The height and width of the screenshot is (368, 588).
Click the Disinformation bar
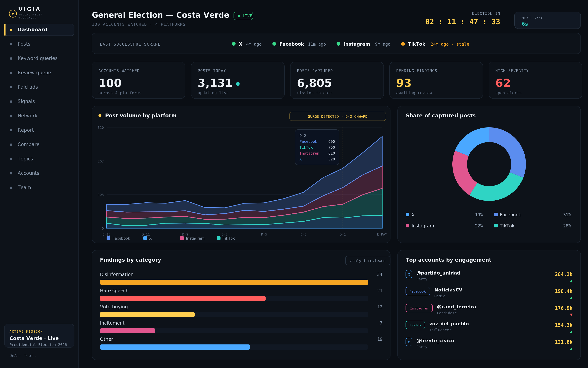234,282
